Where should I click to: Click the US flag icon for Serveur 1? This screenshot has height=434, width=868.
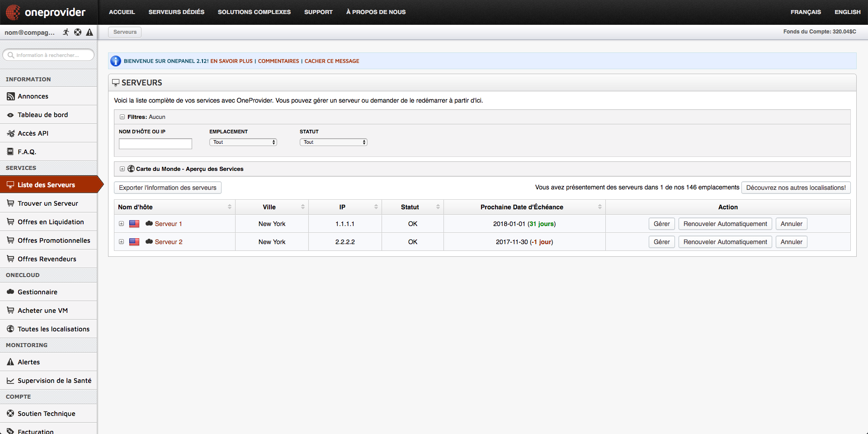[134, 224]
